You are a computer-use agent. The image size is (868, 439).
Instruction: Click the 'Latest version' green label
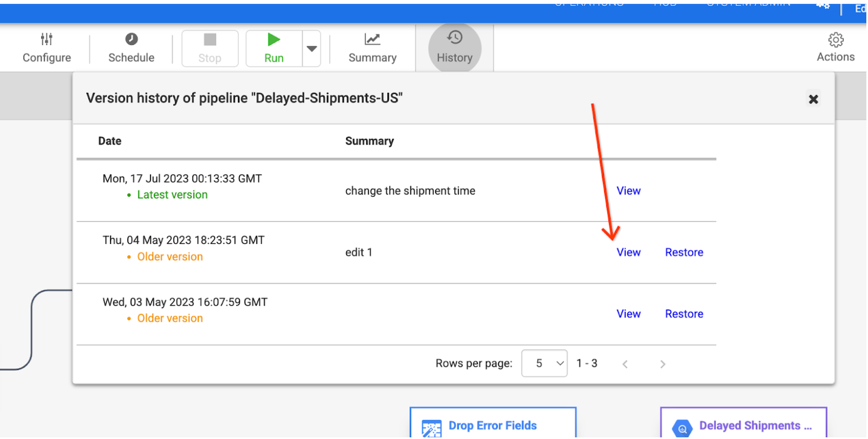[x=172, y=195]
